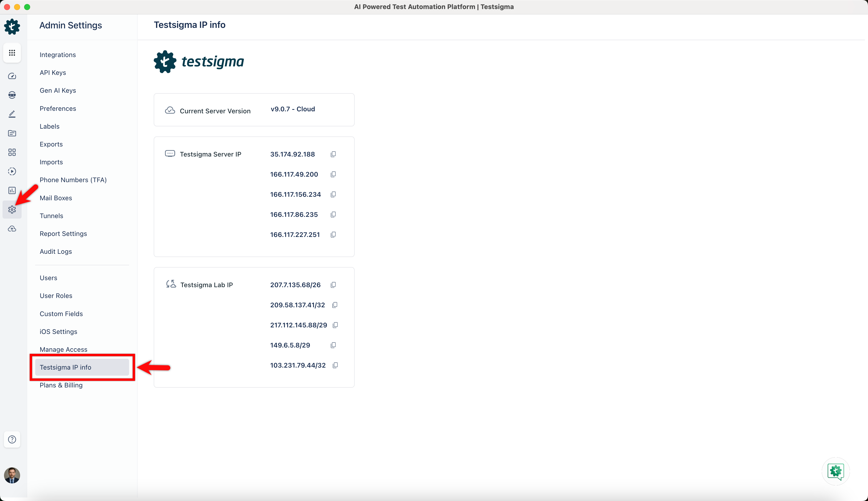Click the dashboard speedometer icon in sidebar
This screenshot has width=868, height=501.
point(12,76)
